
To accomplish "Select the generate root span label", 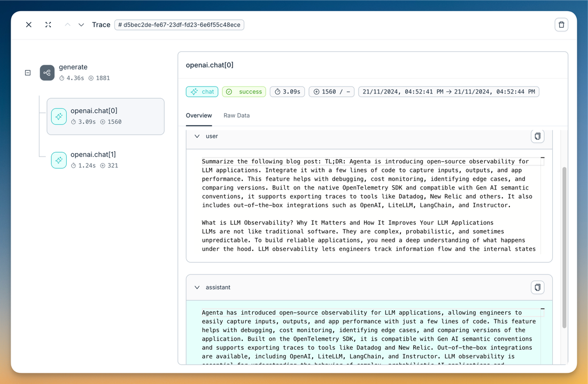I will 73,67.
